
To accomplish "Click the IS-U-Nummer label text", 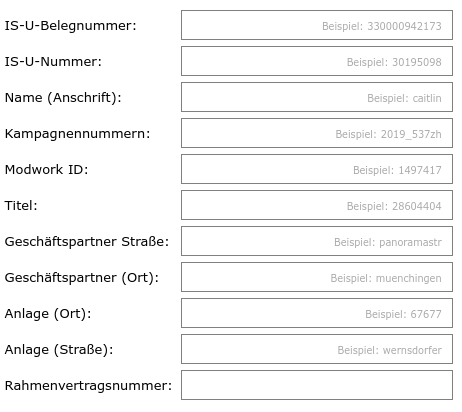I will (53, 62).
